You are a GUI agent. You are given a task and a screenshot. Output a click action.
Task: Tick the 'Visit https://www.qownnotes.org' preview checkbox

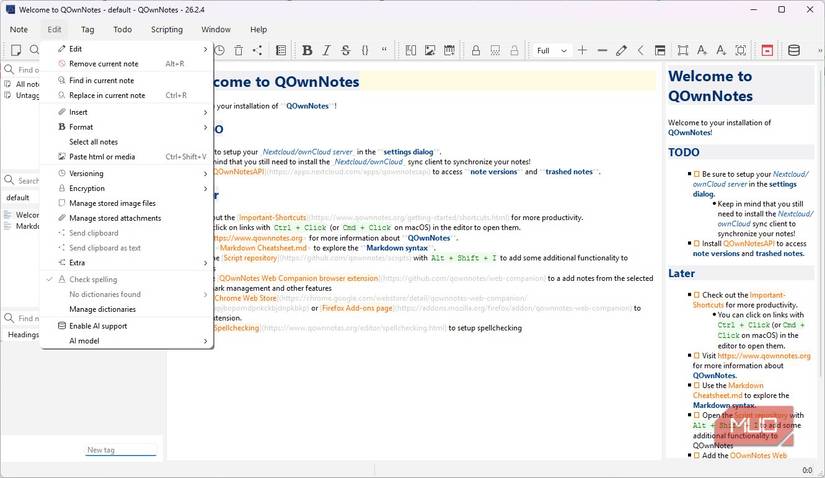[697, 355]
